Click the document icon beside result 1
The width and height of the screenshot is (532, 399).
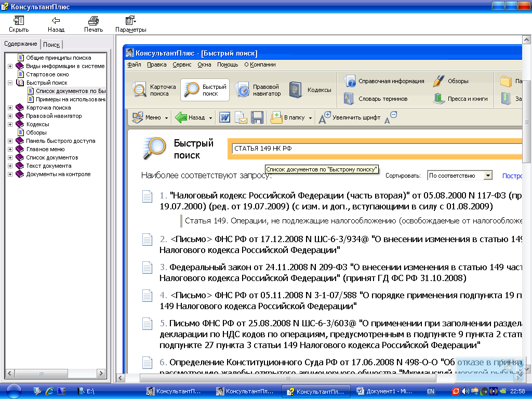[x=147, y=196]
